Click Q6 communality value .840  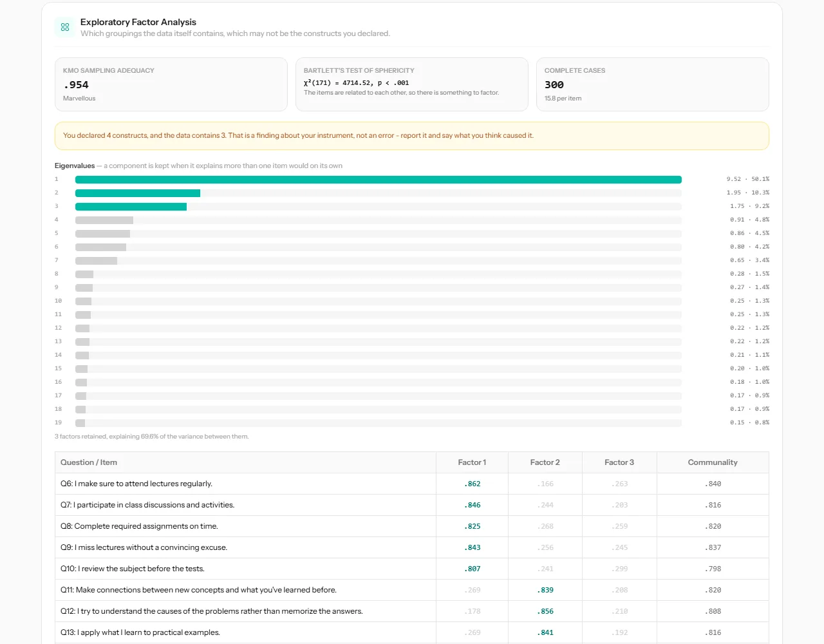713,484
